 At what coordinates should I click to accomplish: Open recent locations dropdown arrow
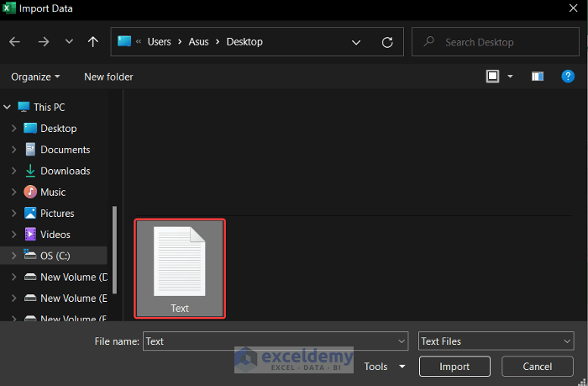pos(69,41)
